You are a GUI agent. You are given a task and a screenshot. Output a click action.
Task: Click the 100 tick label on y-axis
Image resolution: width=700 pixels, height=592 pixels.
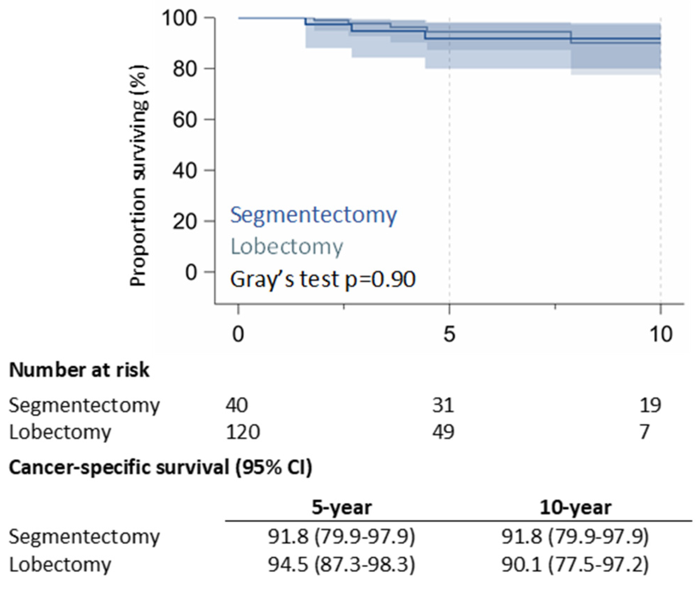coord(179,18)
